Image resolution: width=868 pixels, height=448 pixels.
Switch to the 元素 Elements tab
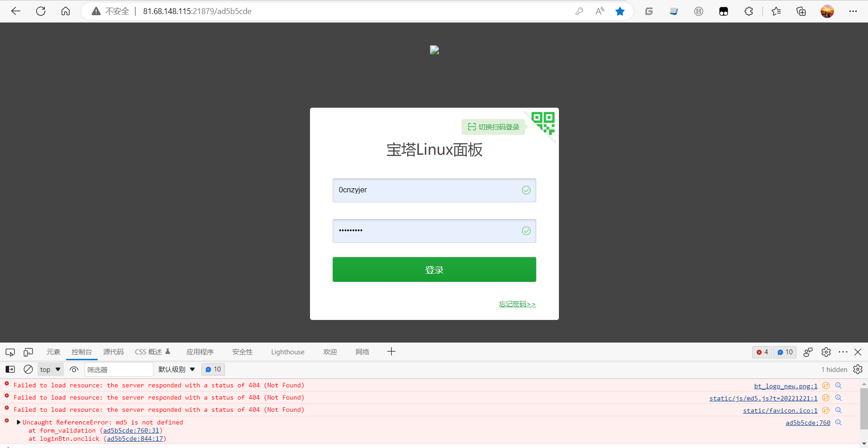coord(53,352)
